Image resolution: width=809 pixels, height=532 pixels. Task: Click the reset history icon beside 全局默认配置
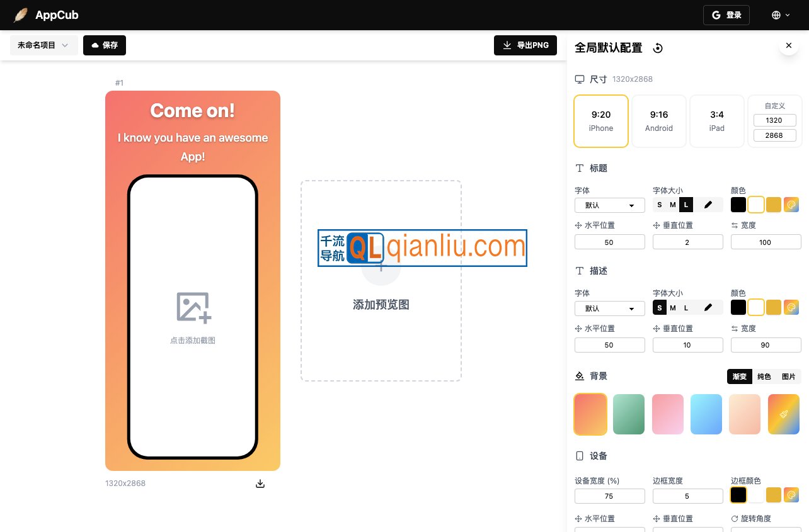click(658, 48)
